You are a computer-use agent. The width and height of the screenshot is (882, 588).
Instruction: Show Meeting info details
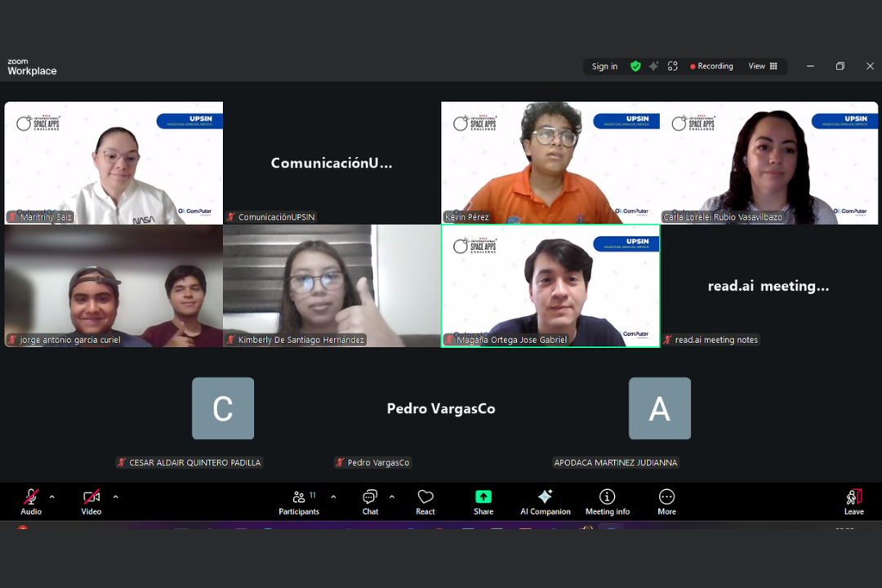click(607, 501)
